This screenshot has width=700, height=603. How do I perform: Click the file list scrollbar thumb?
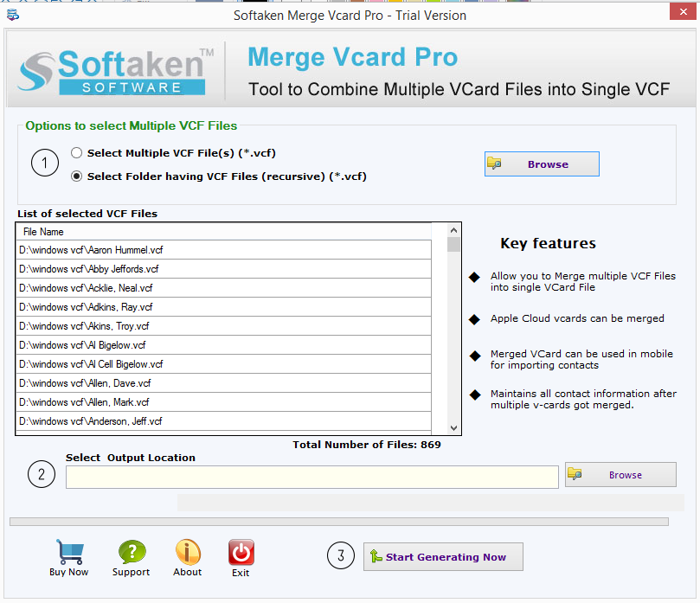pyautogui.click(x=453, y=245)
